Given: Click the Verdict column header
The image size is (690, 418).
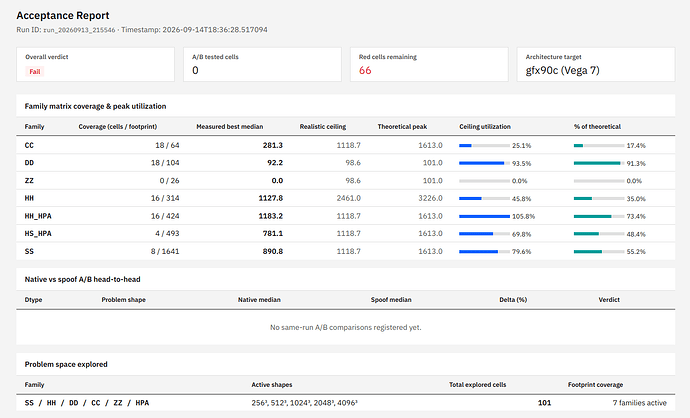Looking at the screenshot, I should pos(609,300).
